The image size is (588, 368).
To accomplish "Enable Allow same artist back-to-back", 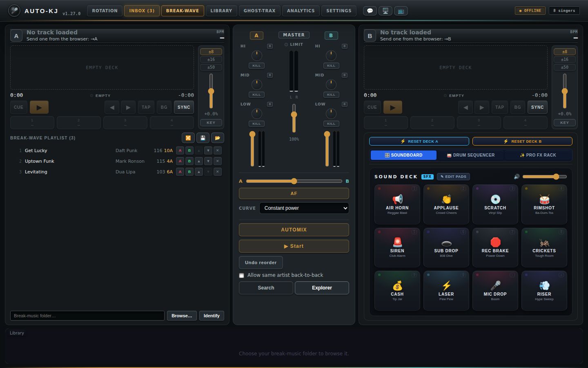I will (242, 276).
